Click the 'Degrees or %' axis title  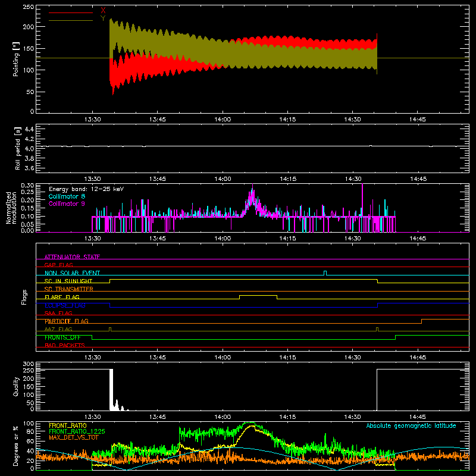(x=15, y=446)
